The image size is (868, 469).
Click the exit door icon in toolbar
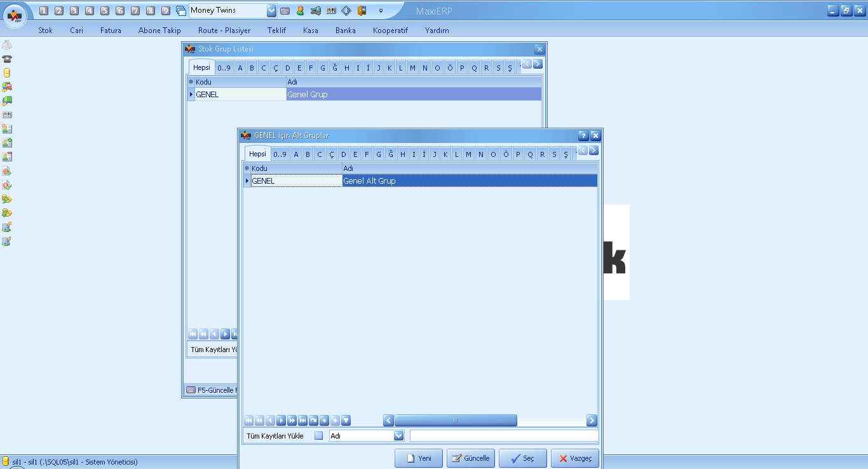tap(362, 11)
